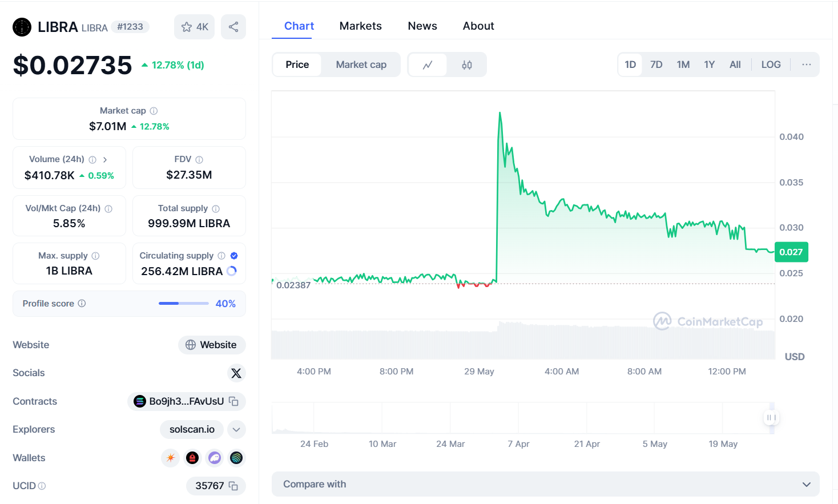
Task: Click the Website link button
Action: click(x=212, y=345)
